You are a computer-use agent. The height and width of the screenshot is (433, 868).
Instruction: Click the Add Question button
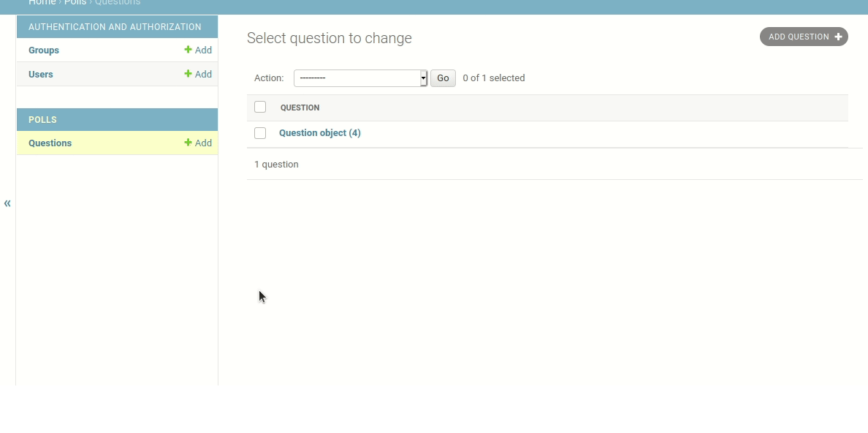[804, 37]
